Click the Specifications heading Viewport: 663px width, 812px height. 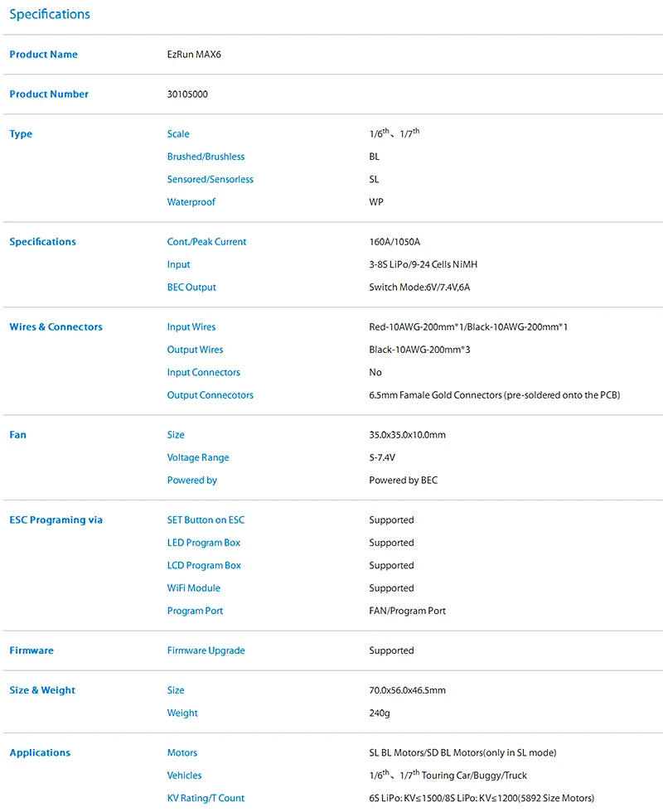50,14
